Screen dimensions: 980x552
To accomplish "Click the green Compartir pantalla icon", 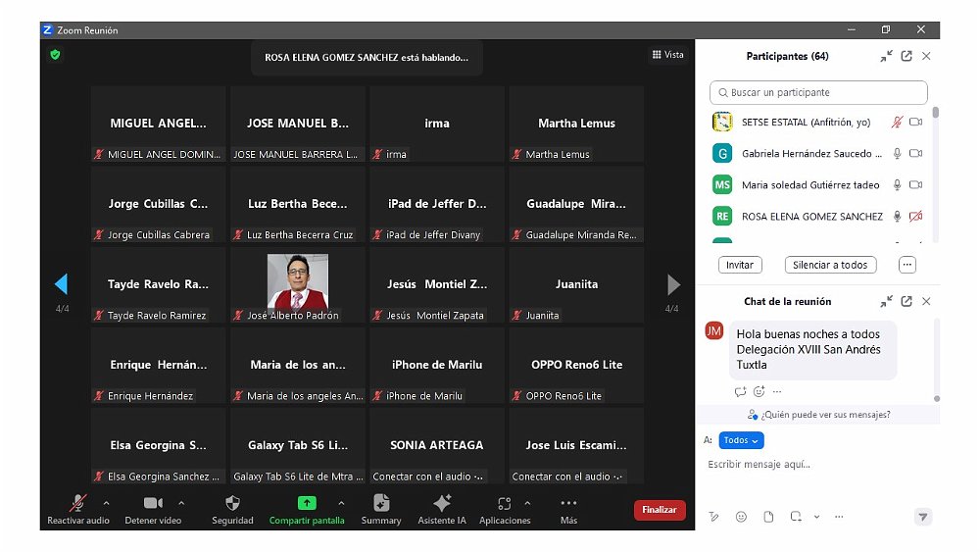I will pos(307,503).
